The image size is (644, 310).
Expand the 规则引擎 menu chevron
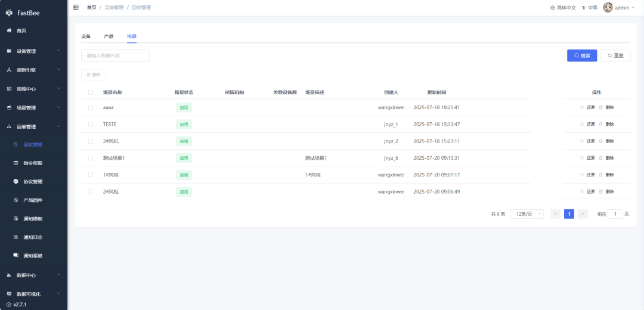coord(58,69)
